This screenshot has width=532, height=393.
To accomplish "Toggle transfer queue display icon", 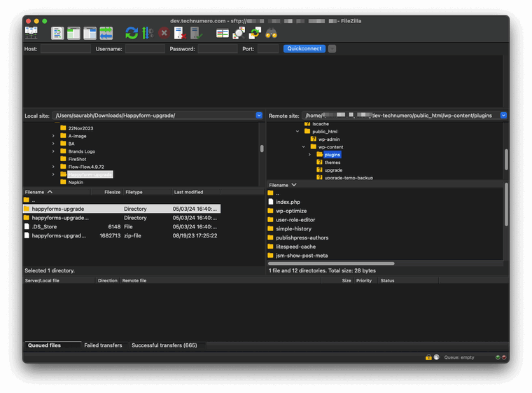I will [106, 34].
